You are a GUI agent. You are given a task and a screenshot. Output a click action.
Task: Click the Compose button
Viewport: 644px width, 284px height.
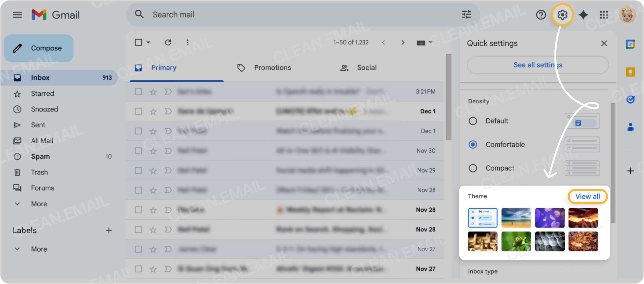pos(39,48)
